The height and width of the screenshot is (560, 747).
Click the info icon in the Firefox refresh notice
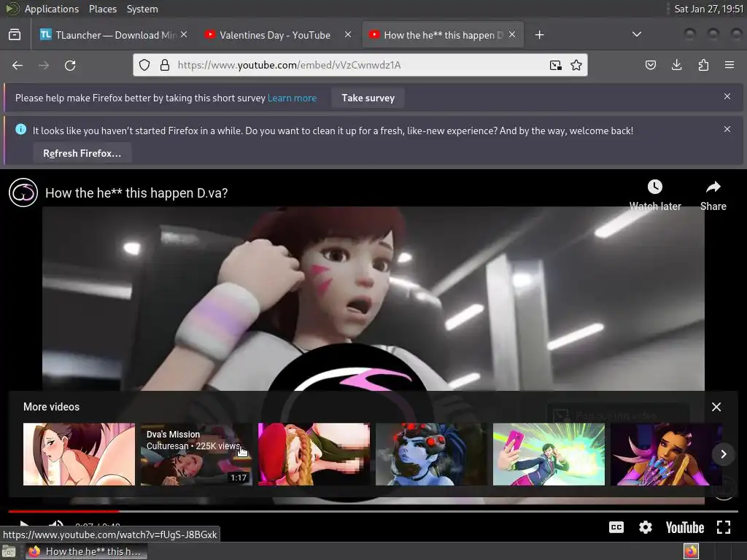click(x=21, y=129)
